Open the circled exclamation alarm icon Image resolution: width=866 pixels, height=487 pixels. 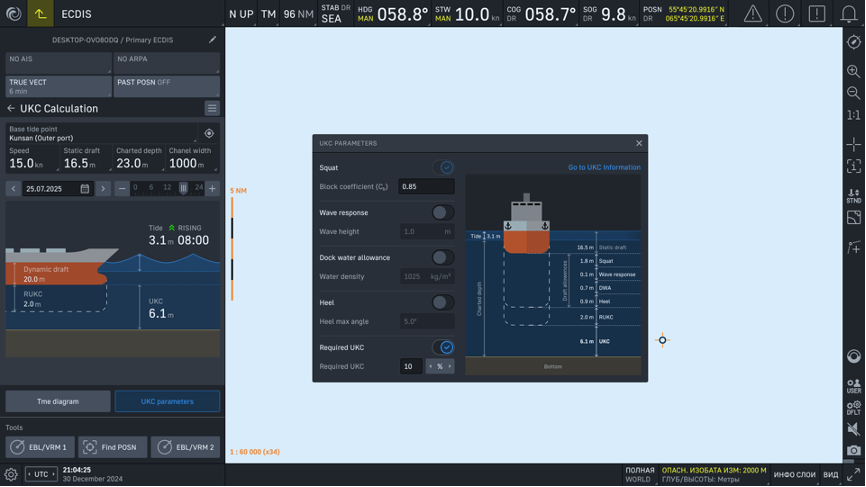click(785, 14)
